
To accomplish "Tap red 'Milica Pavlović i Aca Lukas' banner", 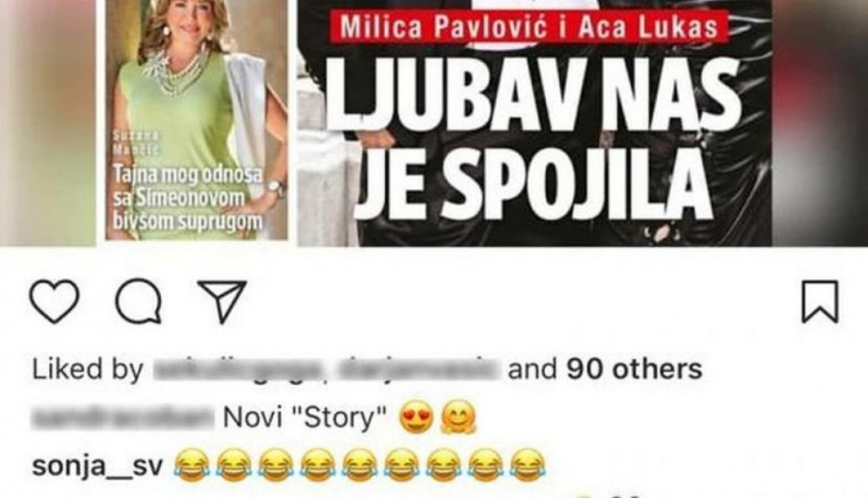I will click(529, 27).
